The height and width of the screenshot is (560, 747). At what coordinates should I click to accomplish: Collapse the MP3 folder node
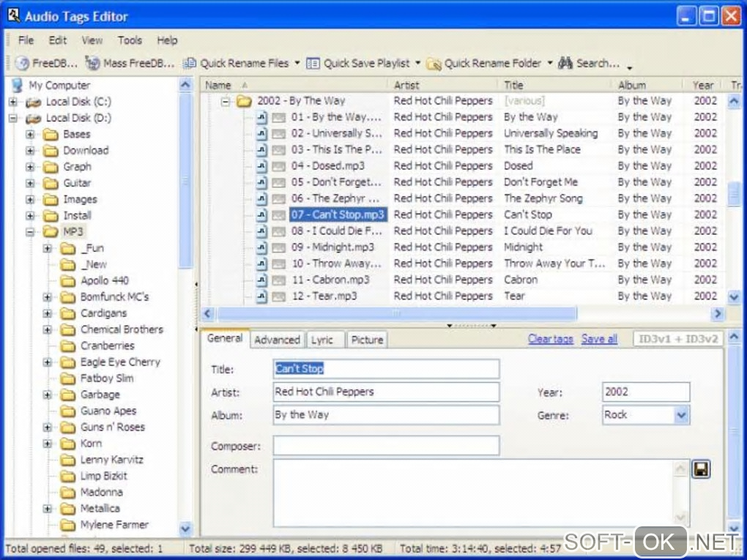(30, 232)
